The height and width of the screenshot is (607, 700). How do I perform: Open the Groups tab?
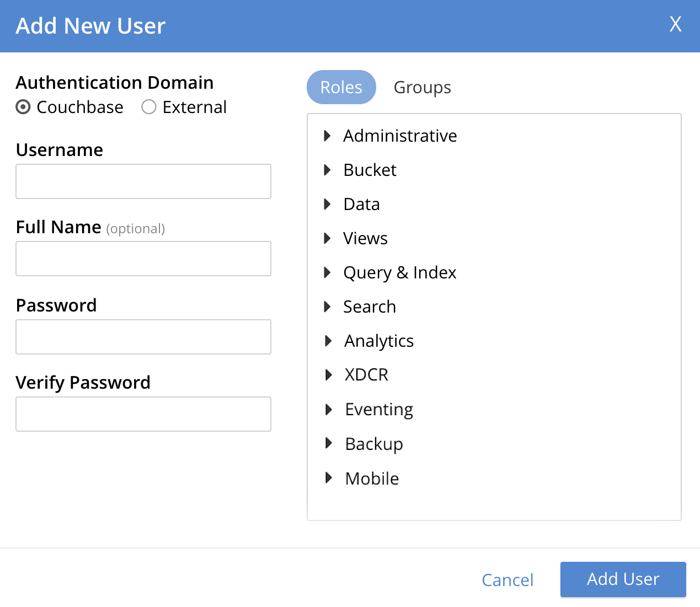coord(422,87)
